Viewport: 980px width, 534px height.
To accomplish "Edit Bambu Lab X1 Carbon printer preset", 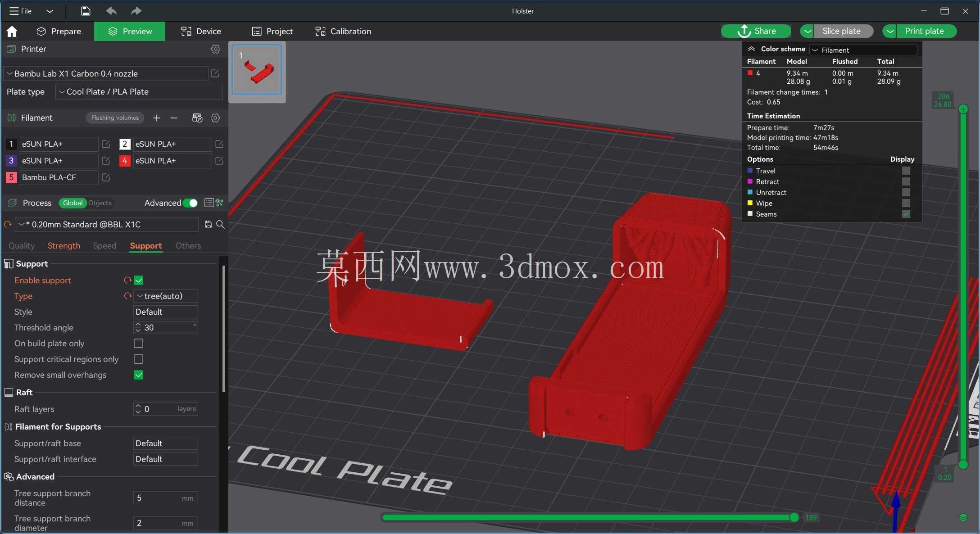I will point(215,73).
